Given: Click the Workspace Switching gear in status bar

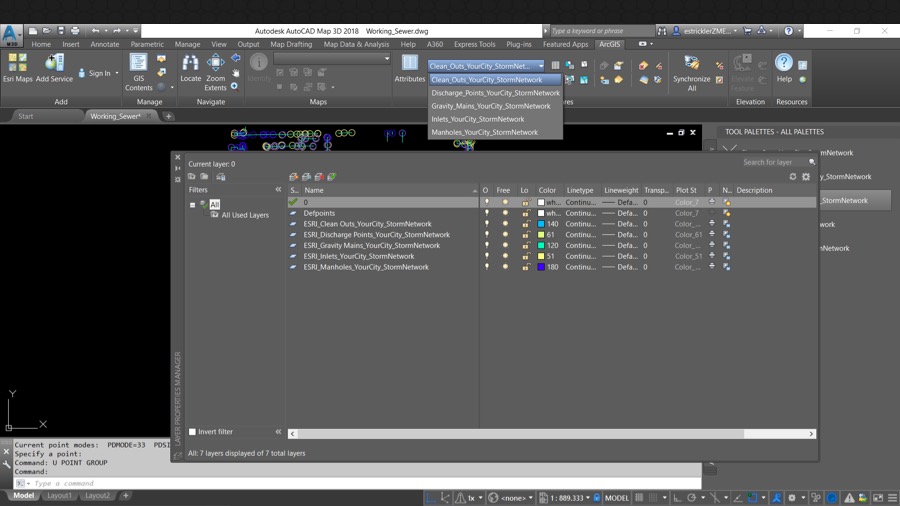Looking at the screenshot, I should point(792,497).
